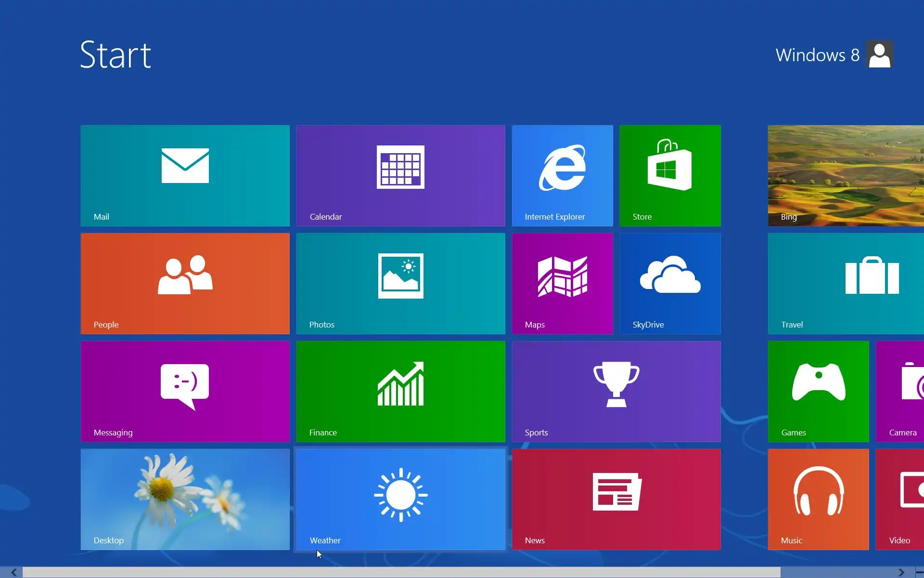
Task: Open the Weather sun tile
Action: coord(400,499)
